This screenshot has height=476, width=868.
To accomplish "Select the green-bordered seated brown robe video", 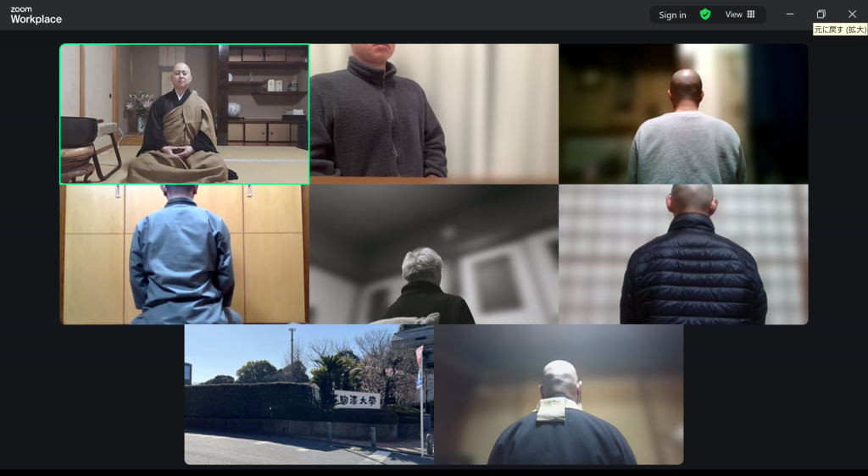I will pyautogui.click(x=184, y=113).
